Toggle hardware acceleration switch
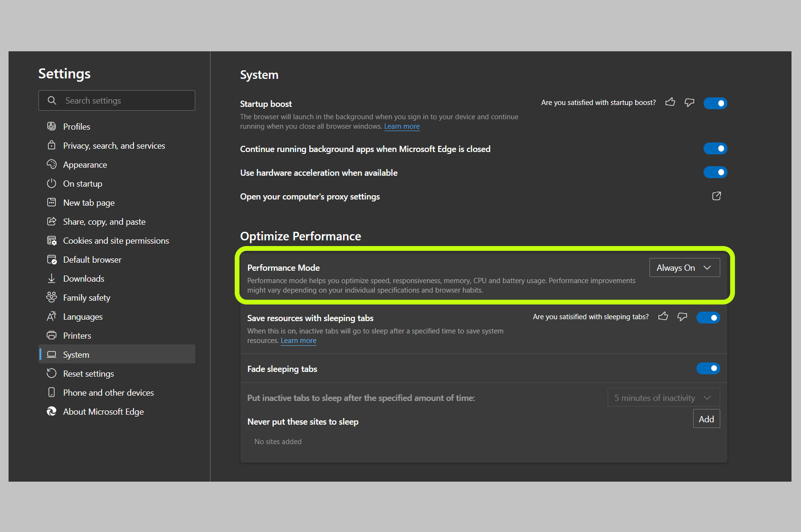 click(x=715, y=172)
